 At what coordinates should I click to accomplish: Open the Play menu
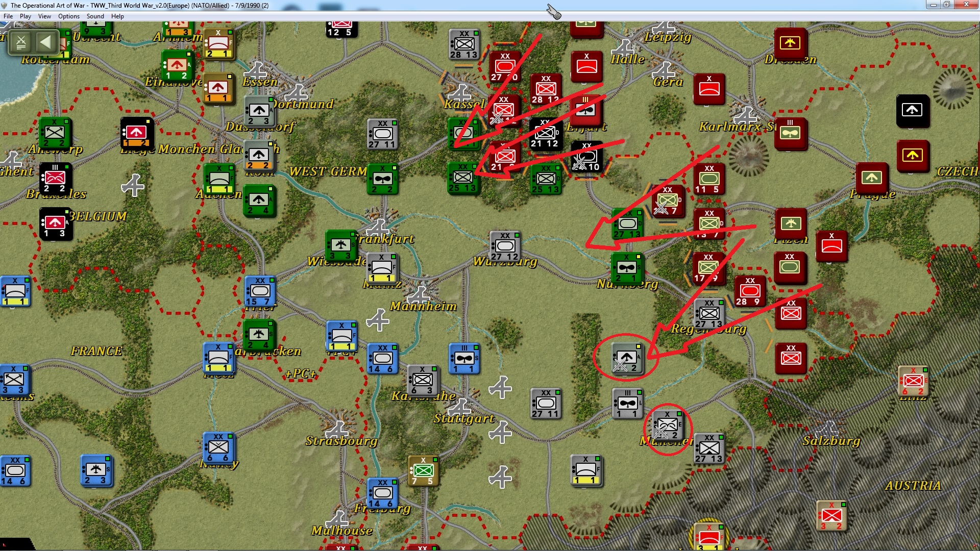[x=26, y=16]
